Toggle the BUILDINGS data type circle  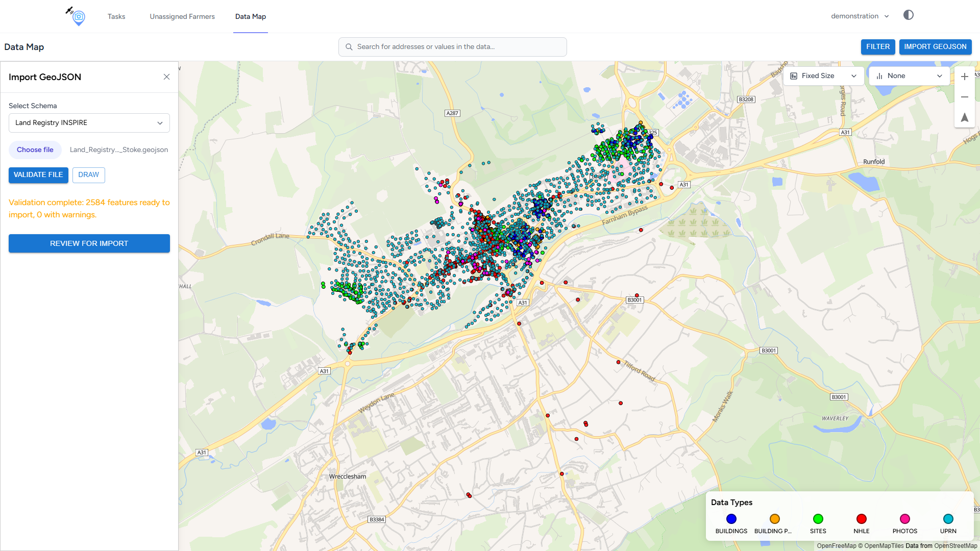(x=731, y=519)
